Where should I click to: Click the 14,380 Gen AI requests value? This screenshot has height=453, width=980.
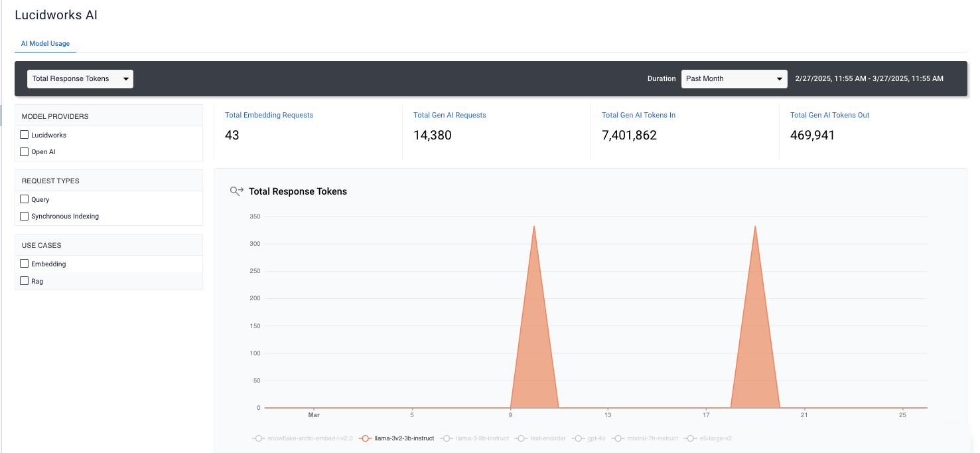(x=433, y=136)
